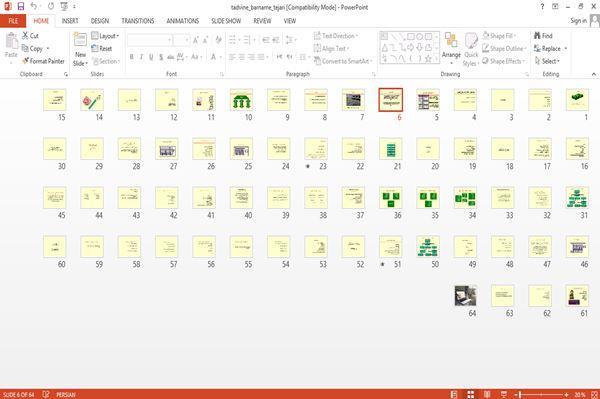
Task: Click zoom out minus button
Action: tap(515, 394)
